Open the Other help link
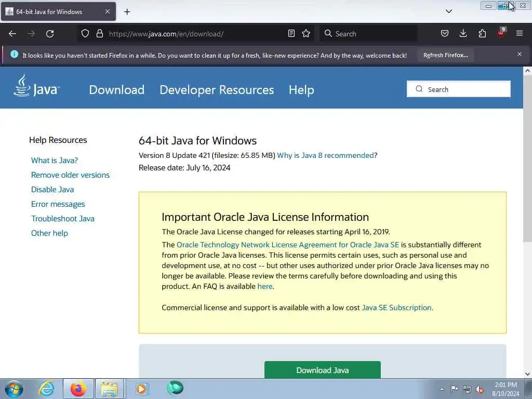This screenshot has height=399, width=532. 49,233
